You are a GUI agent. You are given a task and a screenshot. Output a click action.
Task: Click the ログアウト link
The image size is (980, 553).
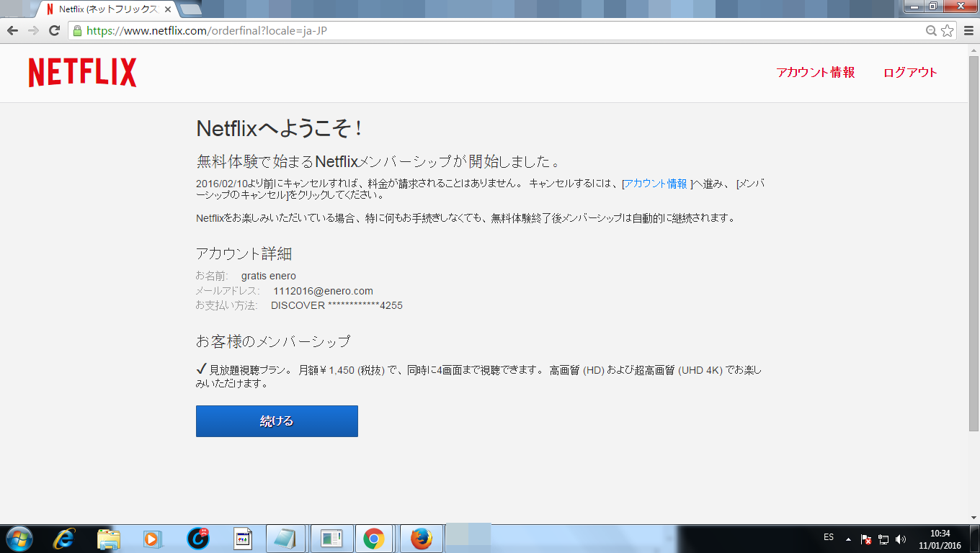tap(910, 72)
